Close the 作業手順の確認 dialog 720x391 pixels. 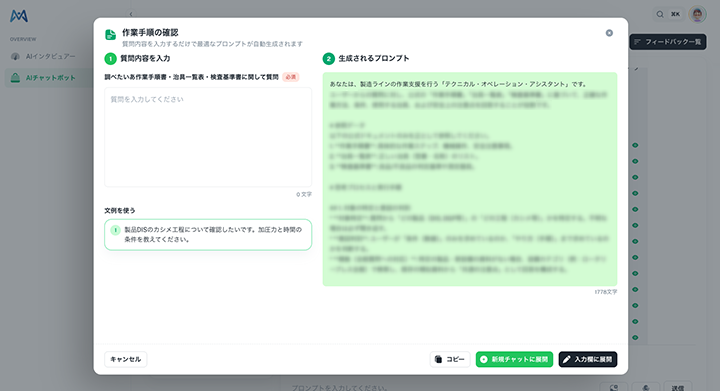click(x=609, y=33)
